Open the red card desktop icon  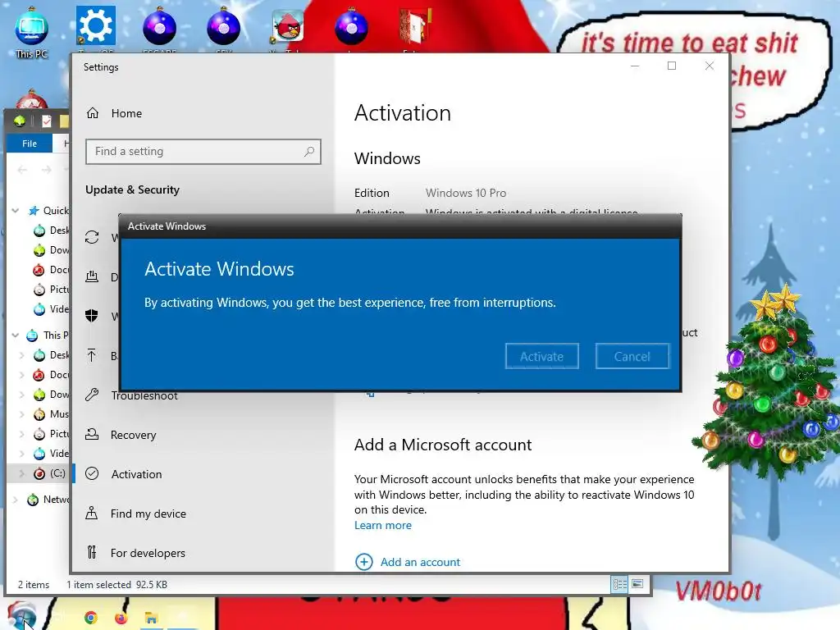pyautogui.click(x=416, y=27)
